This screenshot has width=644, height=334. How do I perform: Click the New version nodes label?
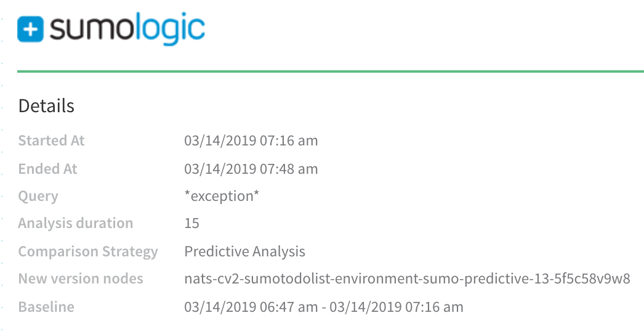coord(81,279)
